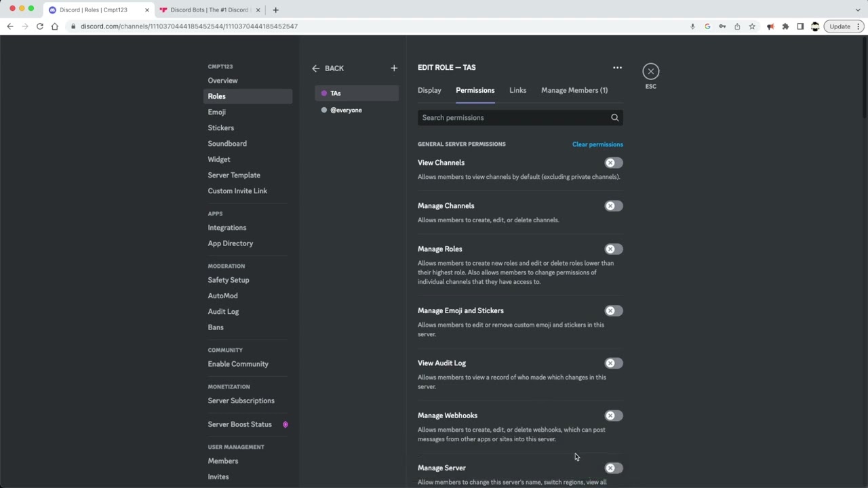Viewport: 868px width, 488px height.
Task: Open Roles in settings sidebar
Action: click(x=248, y=96)
